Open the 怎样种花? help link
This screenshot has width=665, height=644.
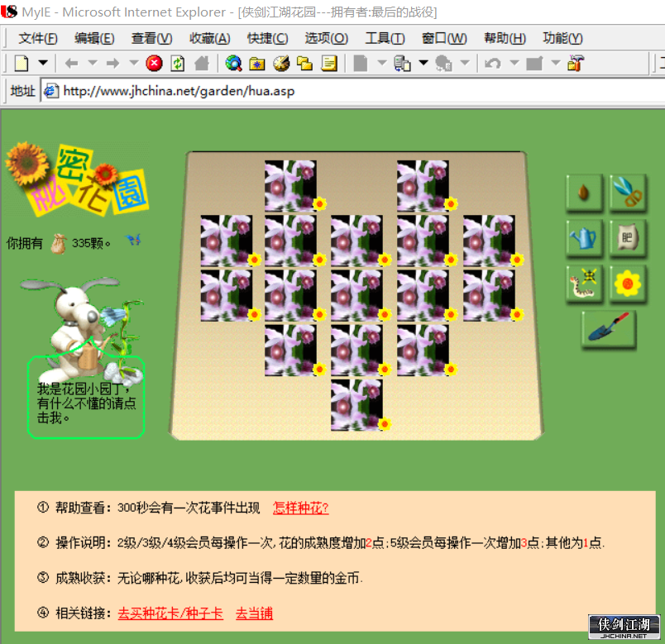[x=301, y=508]
